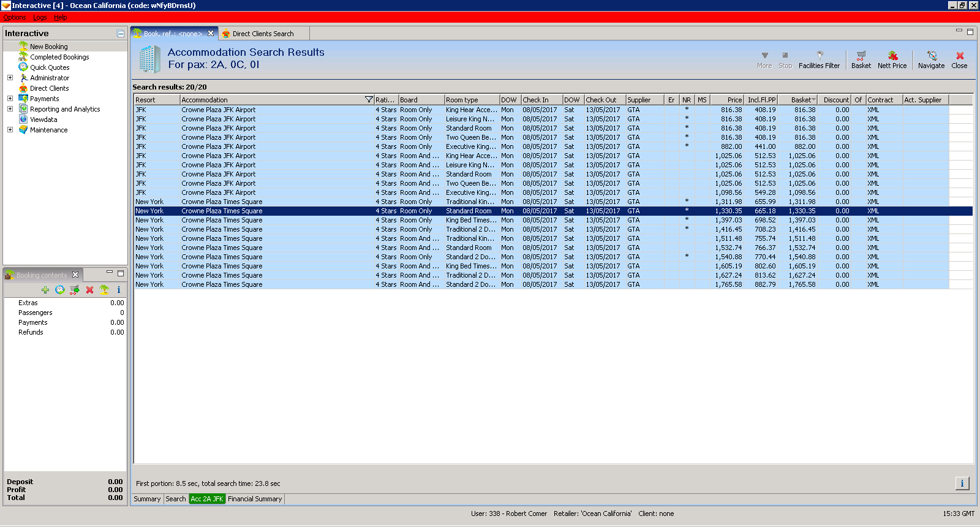Sort by the Basket column header
Viewport: 980px width, 527px height.
coord(797,100)
